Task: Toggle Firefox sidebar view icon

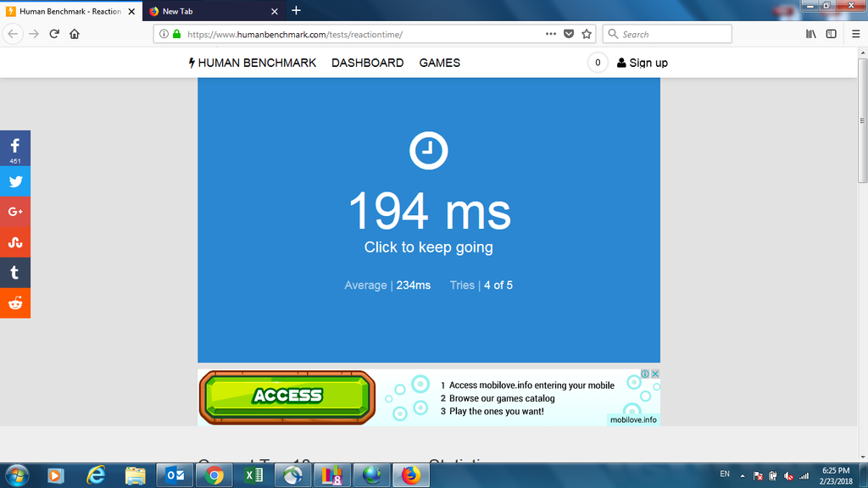Action: 832,34
